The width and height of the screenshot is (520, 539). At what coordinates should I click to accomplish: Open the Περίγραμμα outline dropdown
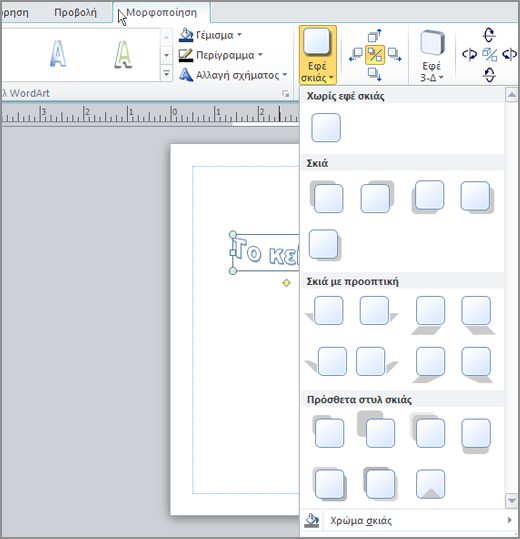point(221,55)
